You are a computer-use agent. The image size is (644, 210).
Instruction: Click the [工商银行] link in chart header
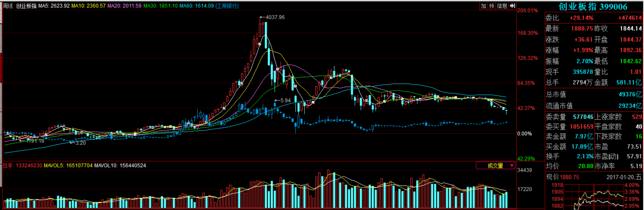(x=227, y=6)
